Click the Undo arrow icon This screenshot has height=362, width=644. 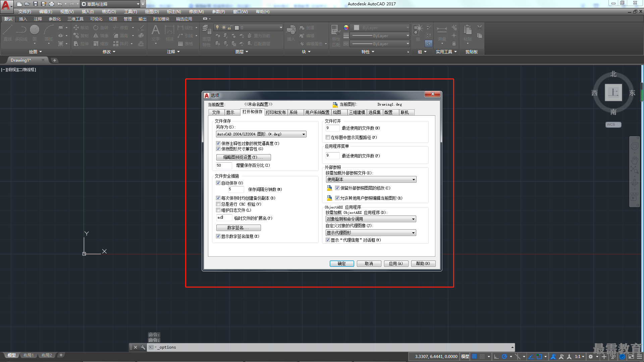click(60, 4)
